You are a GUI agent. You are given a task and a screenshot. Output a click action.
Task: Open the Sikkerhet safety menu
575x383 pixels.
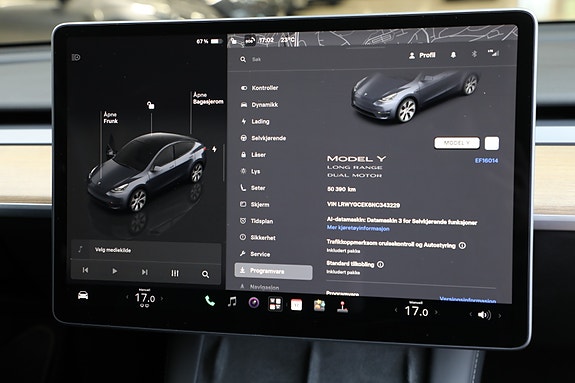(x=257, y=238)
